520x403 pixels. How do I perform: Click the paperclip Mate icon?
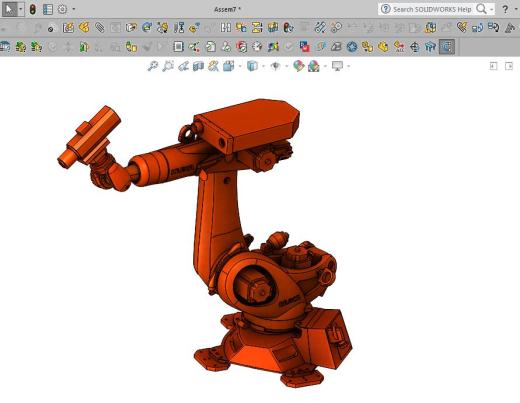coord(100,27)
